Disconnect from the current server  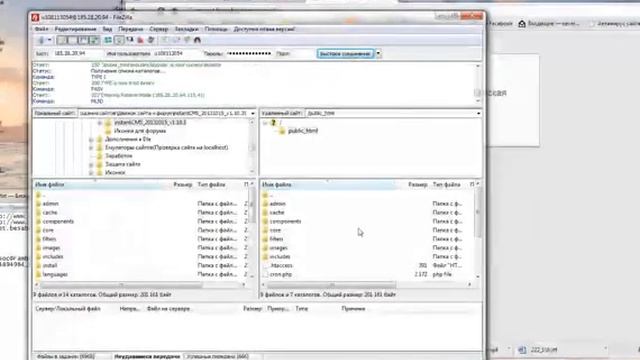[x=141, y=40]
